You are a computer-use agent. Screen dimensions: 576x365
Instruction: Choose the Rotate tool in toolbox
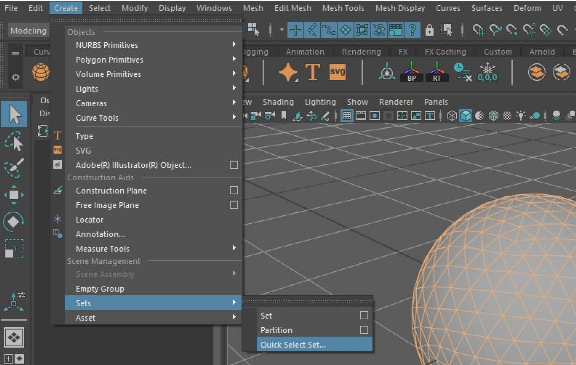pyautogui.click(x=14, y=222)
